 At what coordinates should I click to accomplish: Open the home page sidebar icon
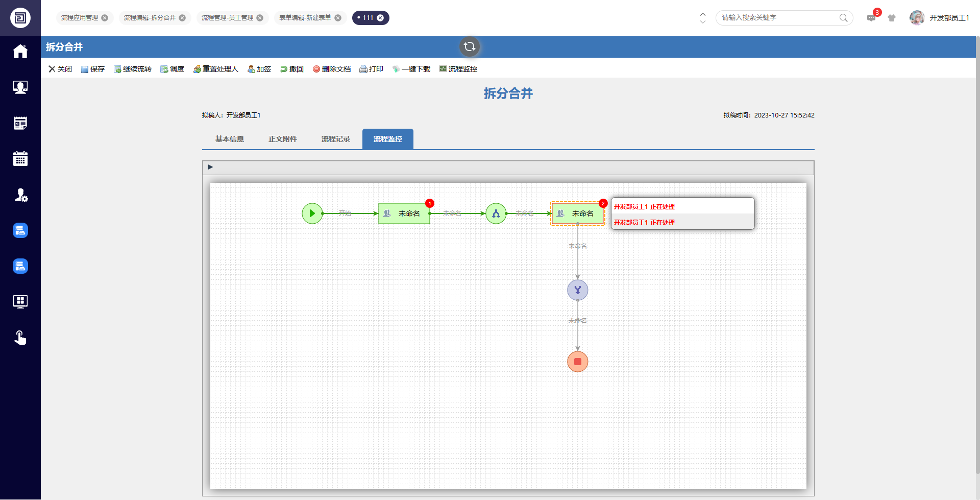coord(20,51)
